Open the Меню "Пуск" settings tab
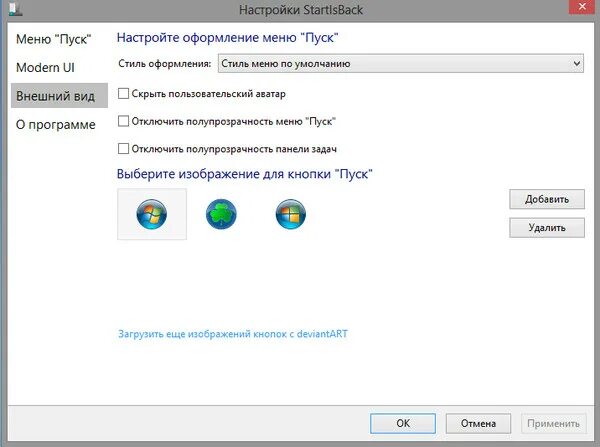The height and width of the screenshot is (447, 600). pos(54,39)
